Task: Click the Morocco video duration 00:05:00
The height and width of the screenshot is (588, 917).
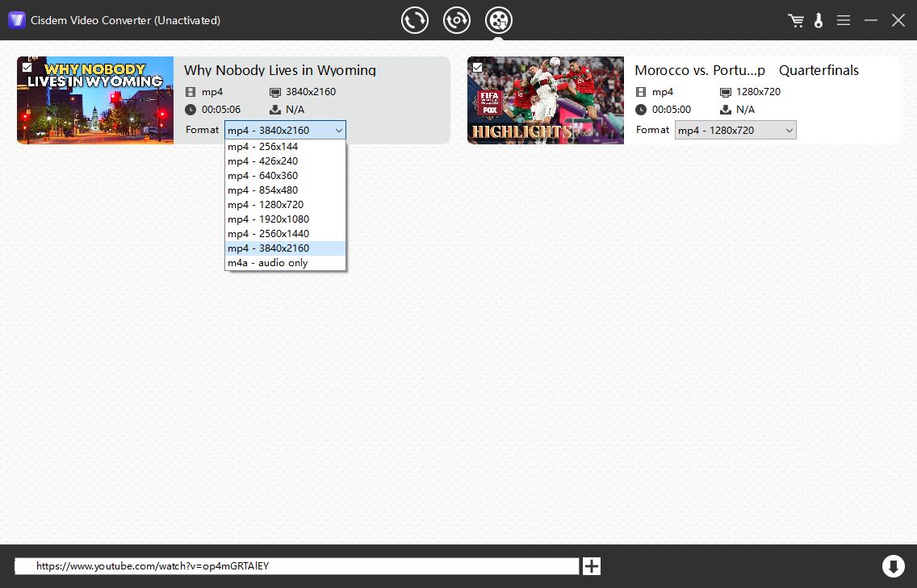Action: [x=672, y=110]
